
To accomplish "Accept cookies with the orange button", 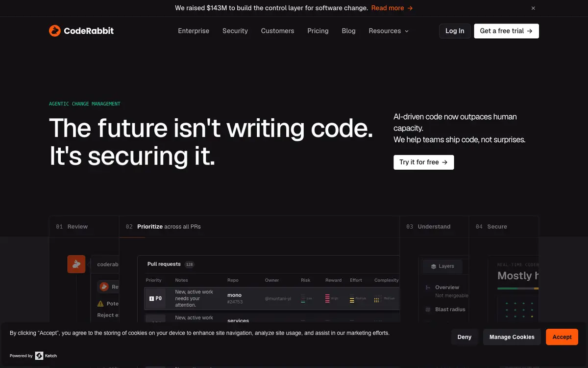I will point(562,337).
